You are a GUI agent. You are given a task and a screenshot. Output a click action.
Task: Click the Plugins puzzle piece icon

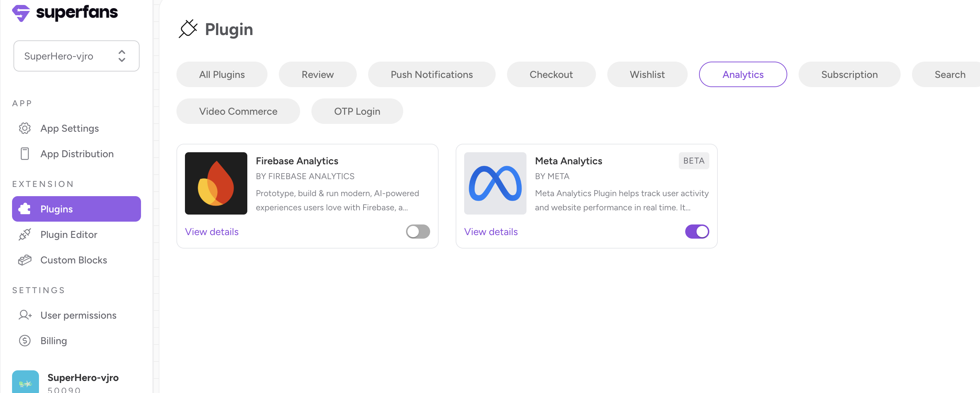click(x=25, y=209)
